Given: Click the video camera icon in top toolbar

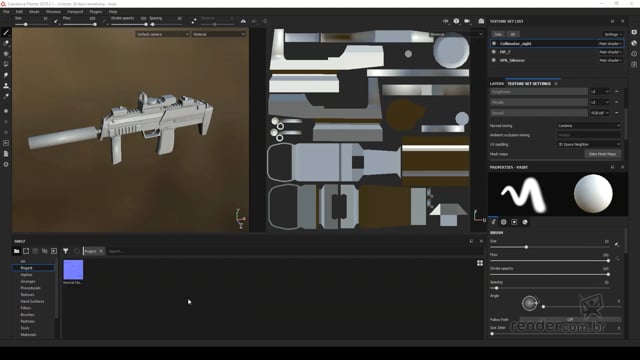Looking at the screenshot, I should coord(467,21).
